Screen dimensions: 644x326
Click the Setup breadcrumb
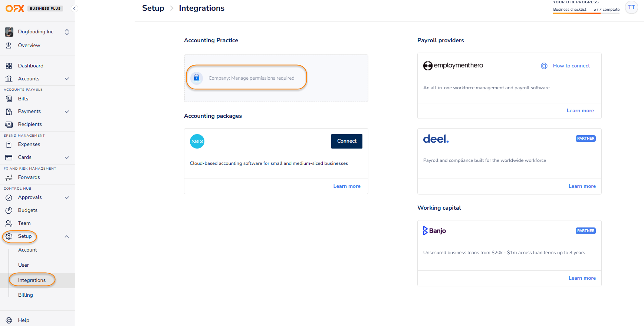coord(153,8)
